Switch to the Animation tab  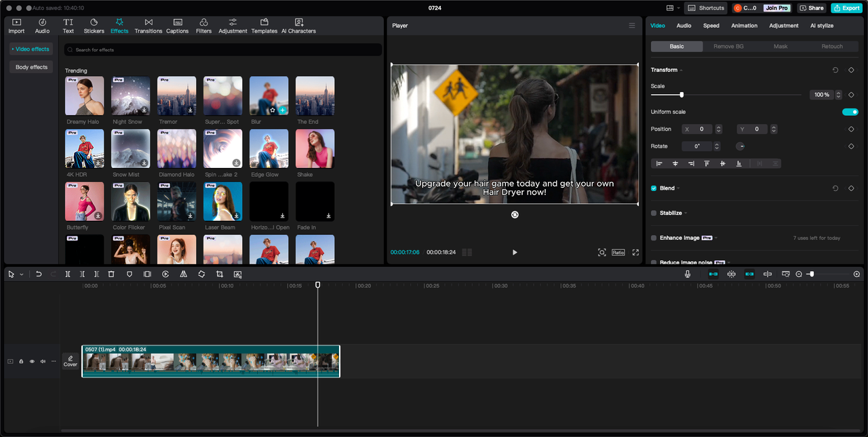tap(744, 26)
